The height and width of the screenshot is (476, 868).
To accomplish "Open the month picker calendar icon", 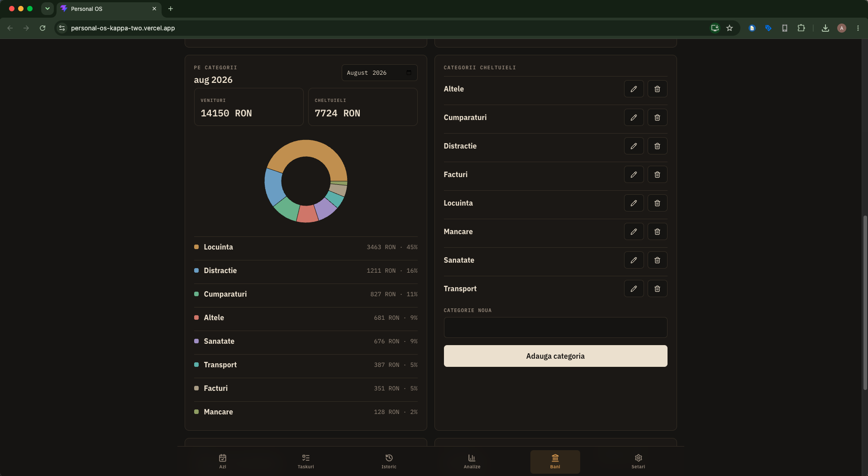I will click(x=409, y=72).
